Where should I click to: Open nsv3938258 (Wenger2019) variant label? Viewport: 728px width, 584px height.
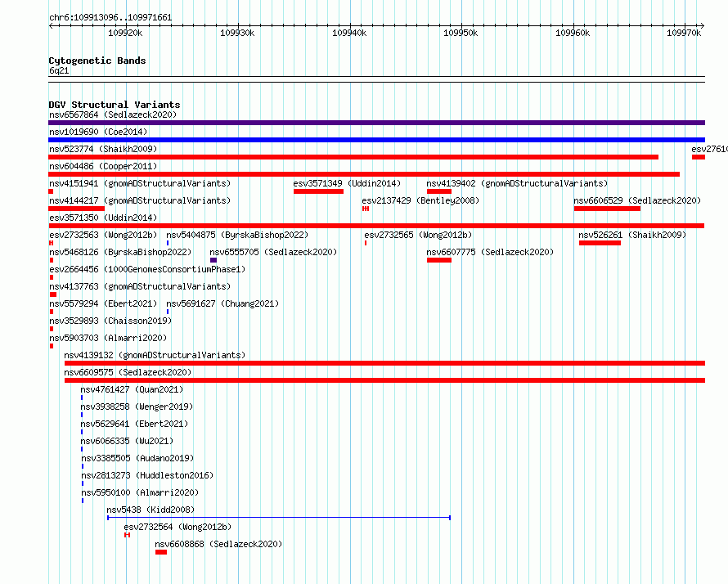point(137,407)
